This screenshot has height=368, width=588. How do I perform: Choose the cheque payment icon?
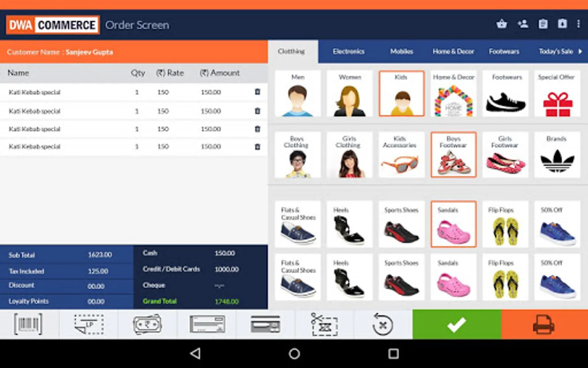[x=206, y=324]
